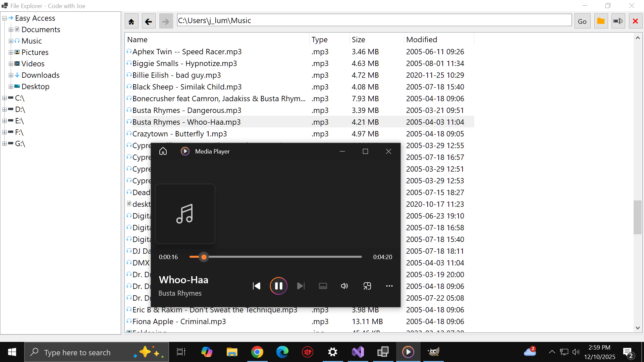Skip to the previous track
644x362 pixels.
(256, 286)
